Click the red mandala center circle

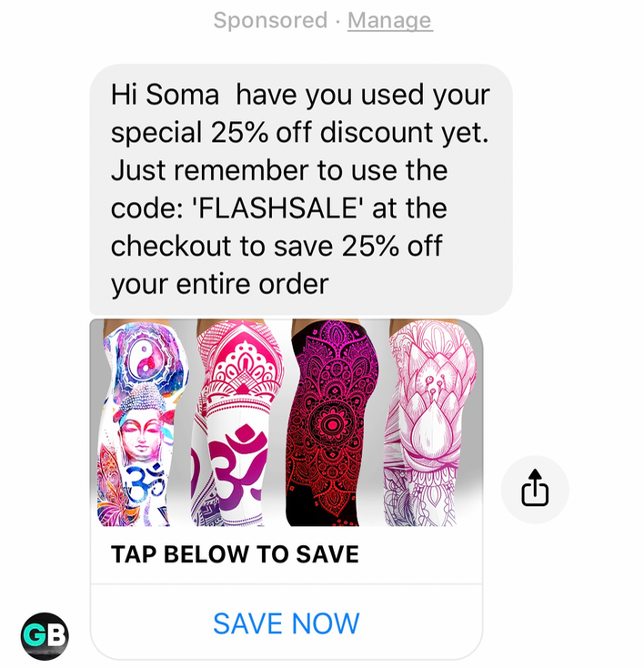(x=331, y=424)
